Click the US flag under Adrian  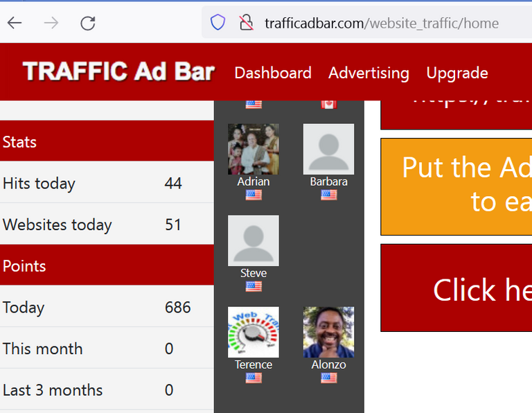click(254, 195)
